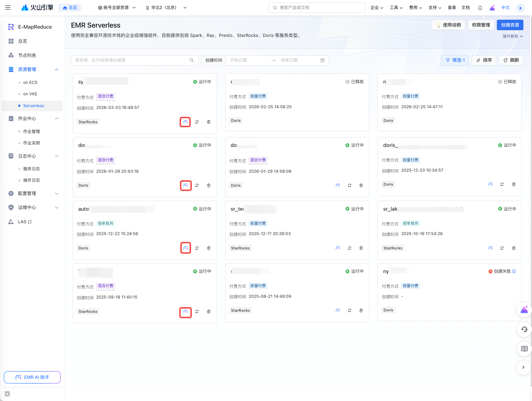Click the top bar 总览 home button
Image resolution: width=532 pixels, height=401 pixels.
70,8
